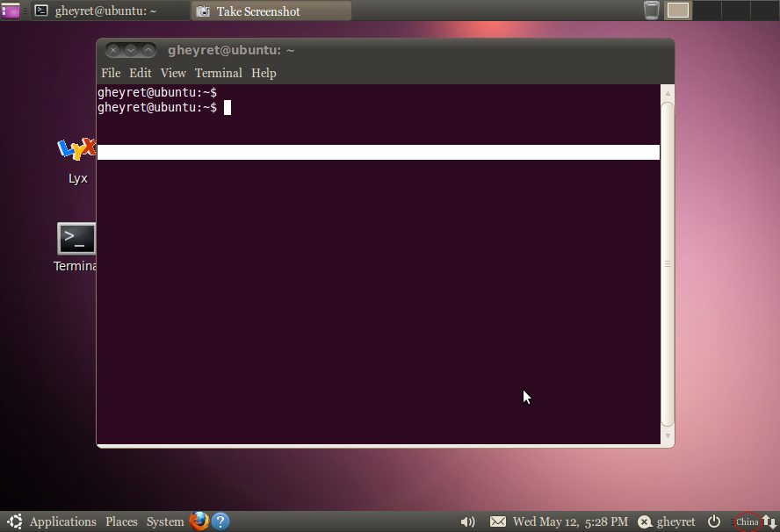Open the Places menu
780x532 pixels.
pos(121,521)
